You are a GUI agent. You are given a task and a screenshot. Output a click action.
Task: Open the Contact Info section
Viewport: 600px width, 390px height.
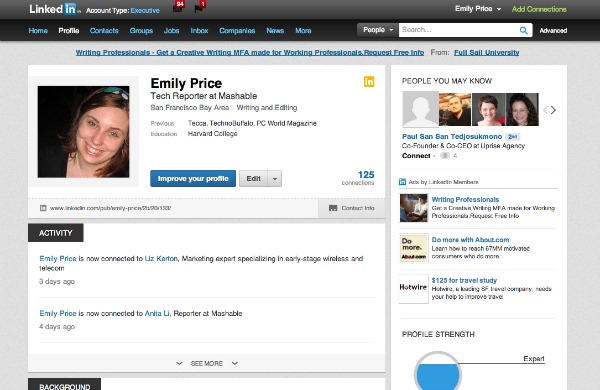point(352,208)
